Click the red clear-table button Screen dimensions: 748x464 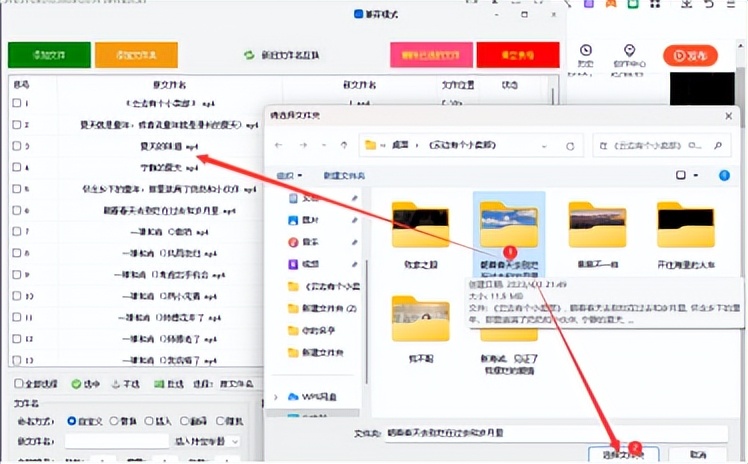pyautogui.click(x=518, y=55)
